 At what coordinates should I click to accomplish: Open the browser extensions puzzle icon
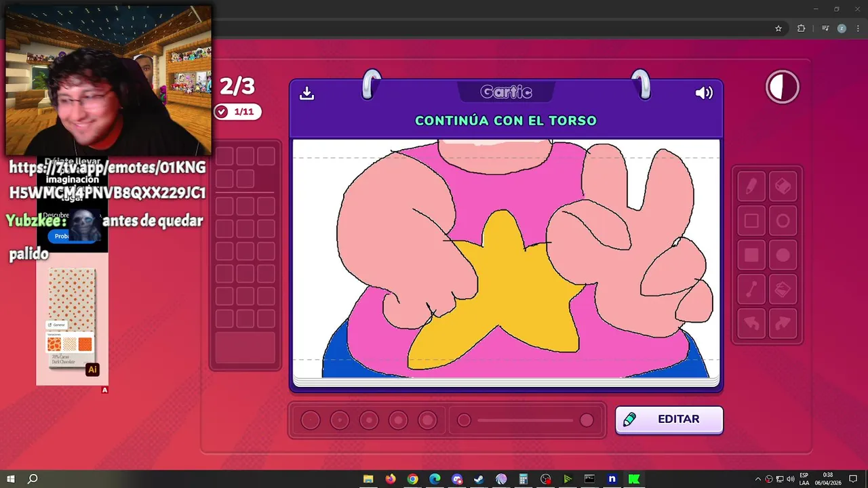click(x=801, y=28)
